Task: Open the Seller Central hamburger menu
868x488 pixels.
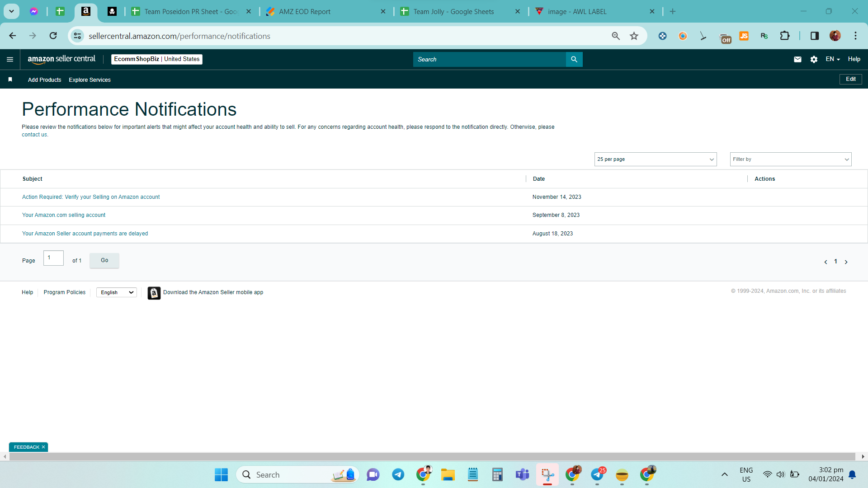Action: [10, 59]
